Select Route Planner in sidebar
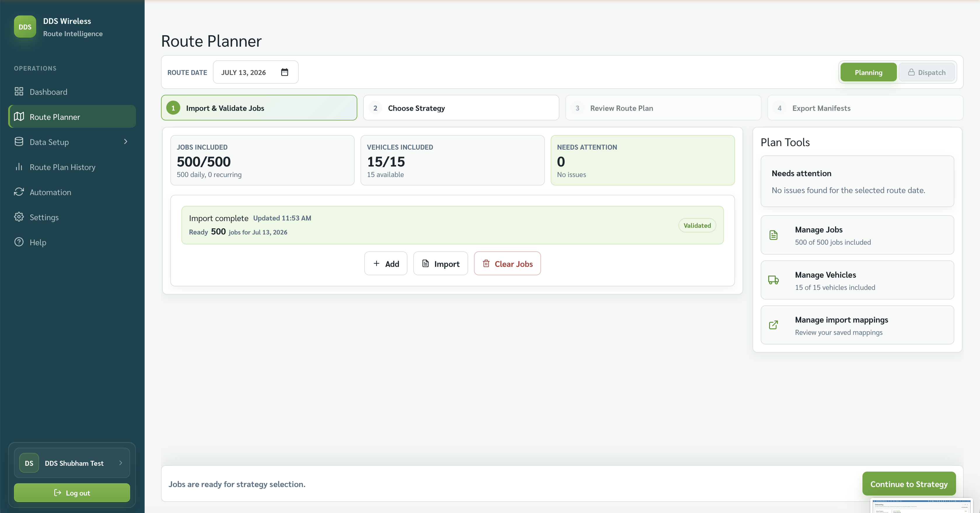980x513 pixels. click(72, 117)
